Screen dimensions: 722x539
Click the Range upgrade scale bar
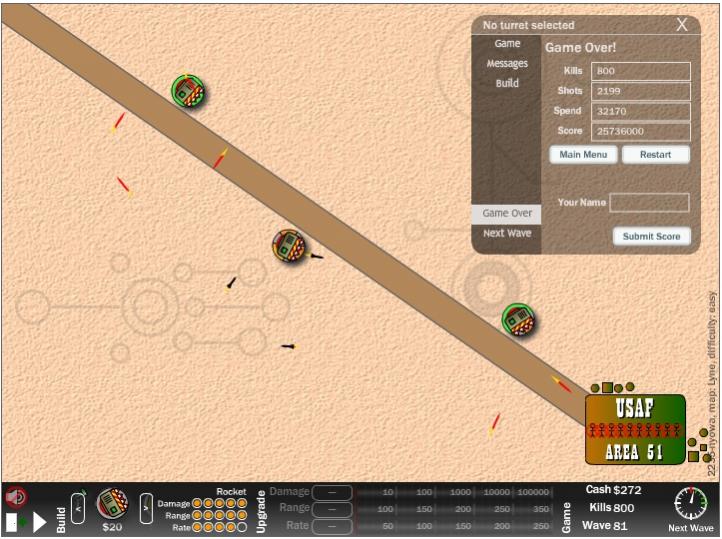click(x=455, y=509)
